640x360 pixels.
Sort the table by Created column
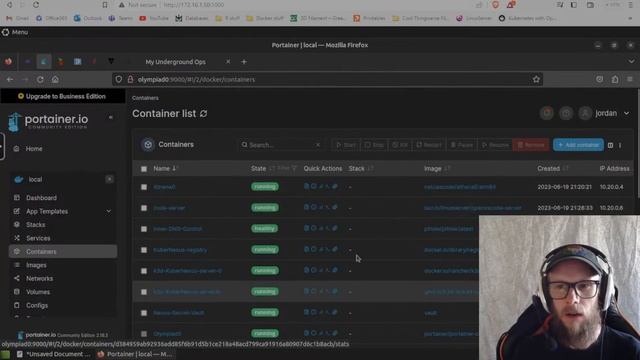[x=552, y=169]
